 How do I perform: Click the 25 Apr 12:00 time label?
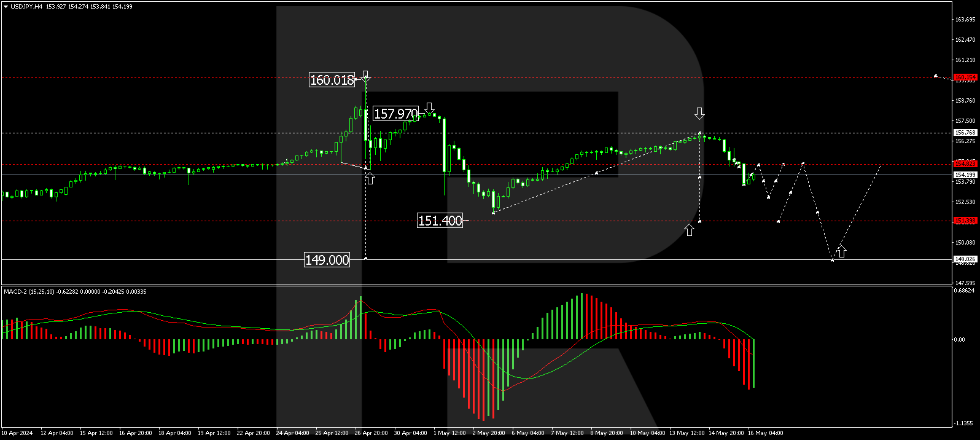pos(332,433)
